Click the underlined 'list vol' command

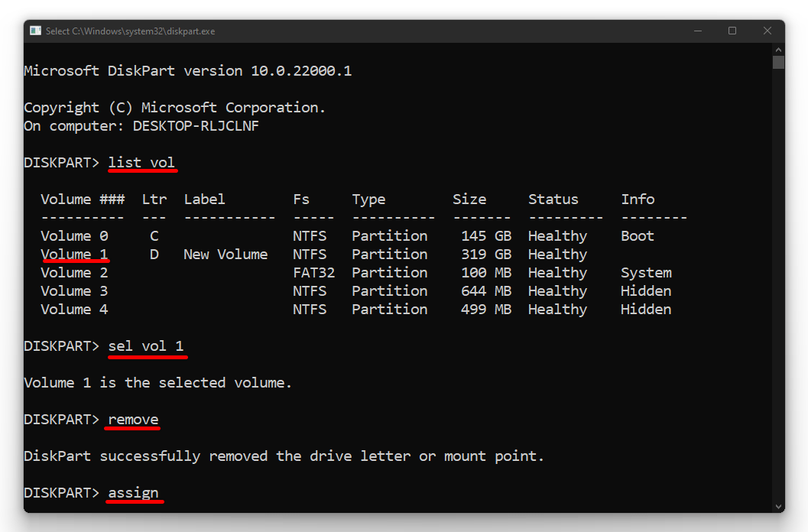pos(142,162)
